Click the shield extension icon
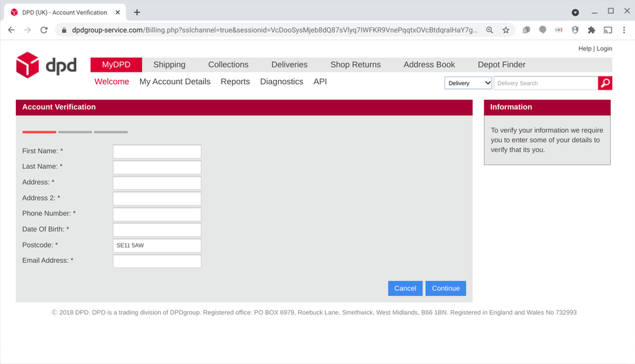The width and height of the screenshot is (635, 364). [x=575, y=30]
